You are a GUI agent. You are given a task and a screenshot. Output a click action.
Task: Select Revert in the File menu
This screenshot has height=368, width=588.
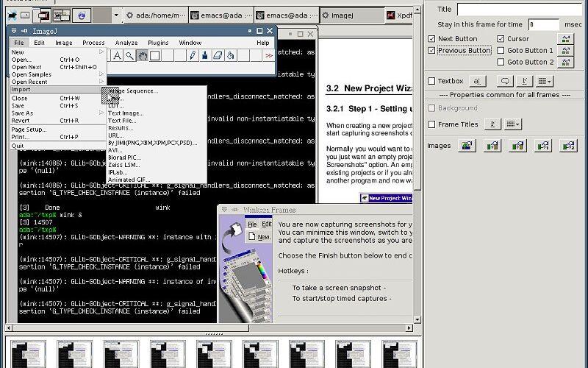pyautogui.click(x=58, y=121)
